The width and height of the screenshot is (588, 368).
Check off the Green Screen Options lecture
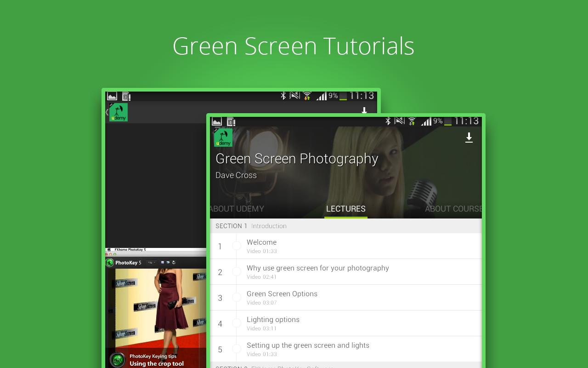pos(237,297)
